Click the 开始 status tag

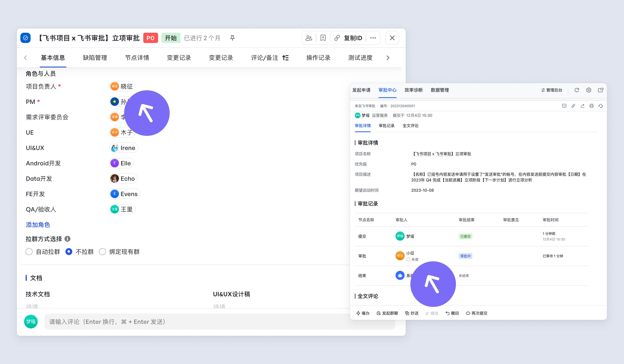pos(171,38)
